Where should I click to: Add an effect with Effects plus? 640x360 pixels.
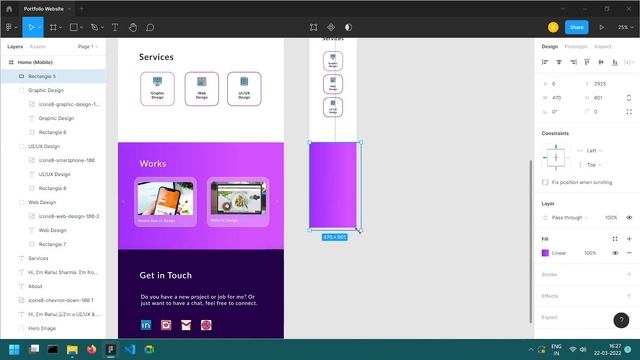tap(629, 296)
